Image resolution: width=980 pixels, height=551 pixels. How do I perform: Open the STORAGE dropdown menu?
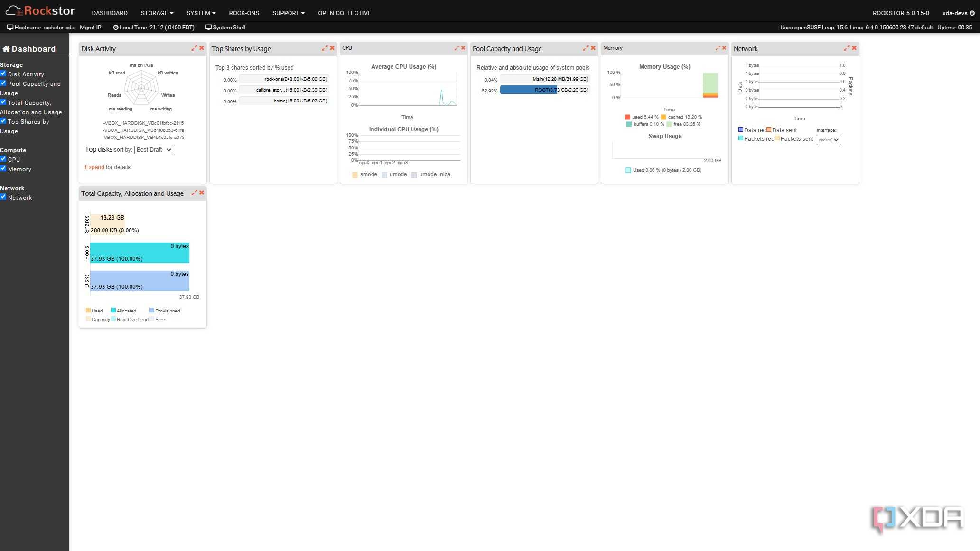tap(157, 13)
